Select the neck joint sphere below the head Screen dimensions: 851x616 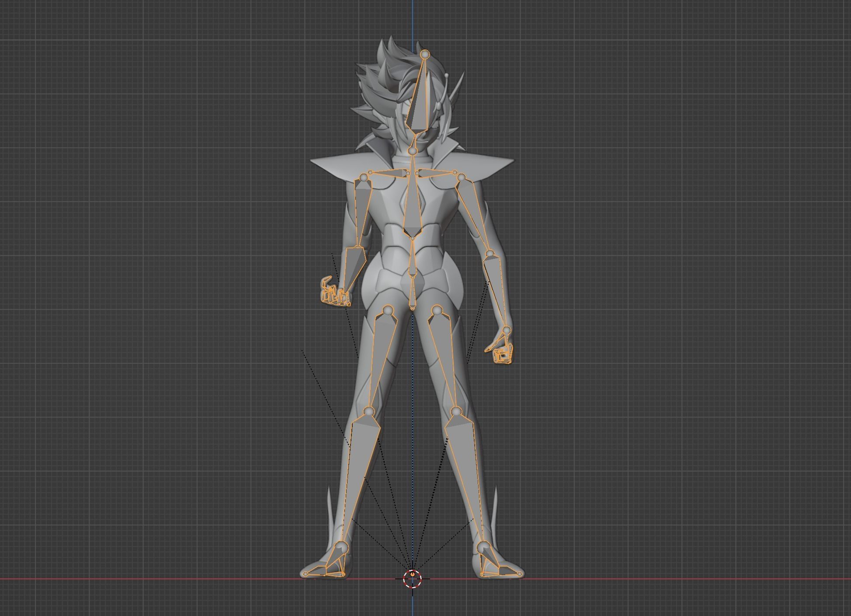click(x=413, y=151)
